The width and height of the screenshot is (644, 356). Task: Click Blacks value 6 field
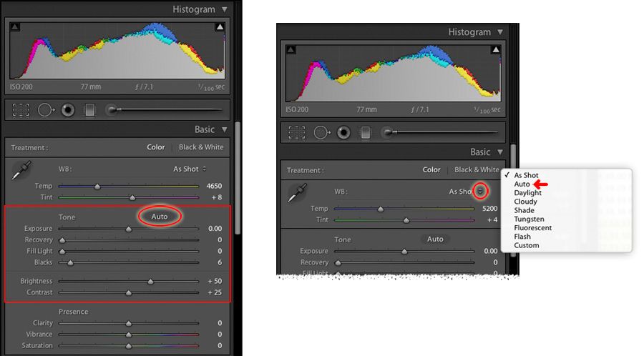click(220, 262)
